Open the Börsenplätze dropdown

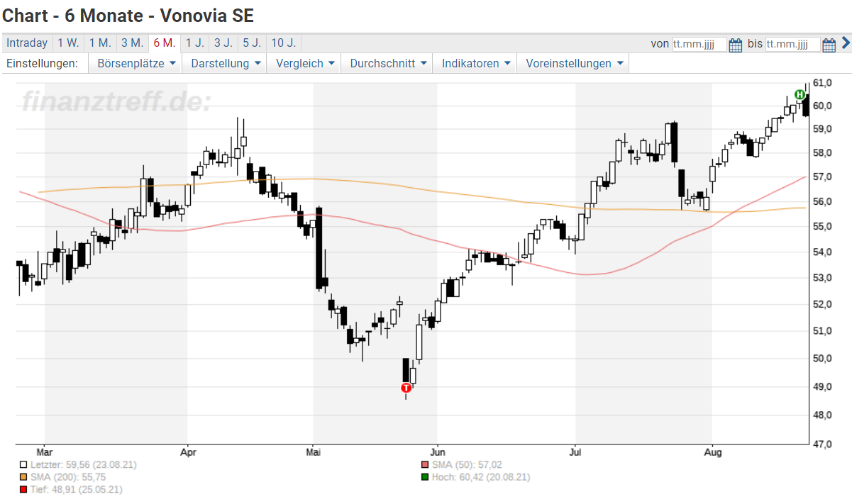[135, 63]
